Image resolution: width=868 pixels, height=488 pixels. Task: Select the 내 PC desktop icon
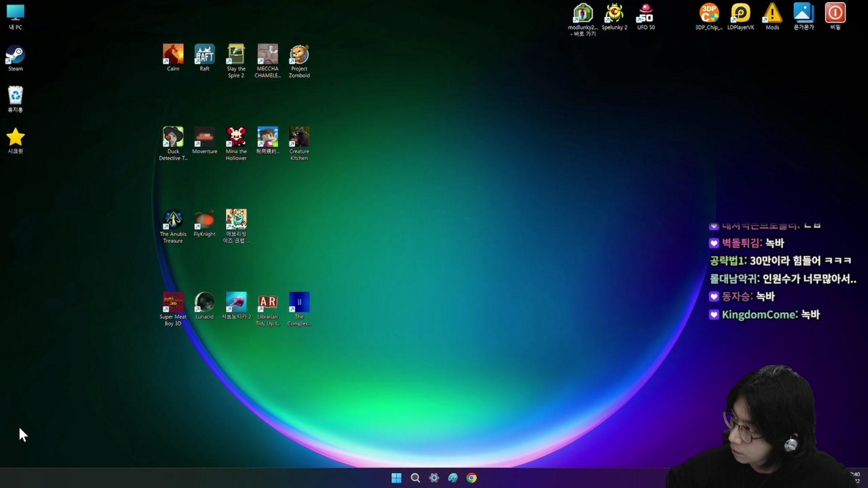tap(15, 17)
